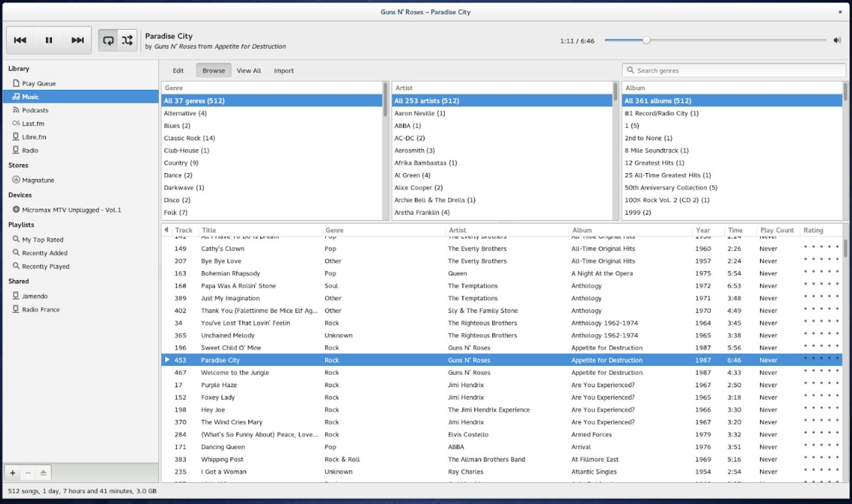This screenshot has width=852, height=504.
Task: Select 50th Anniversary Collection album
Action: click(732, 188)
